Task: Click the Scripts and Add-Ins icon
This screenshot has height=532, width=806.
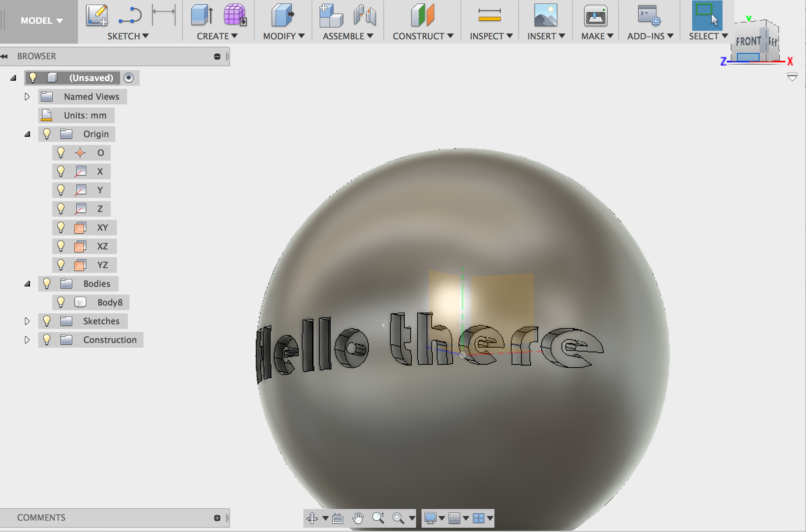Action: tap(649, 16)
